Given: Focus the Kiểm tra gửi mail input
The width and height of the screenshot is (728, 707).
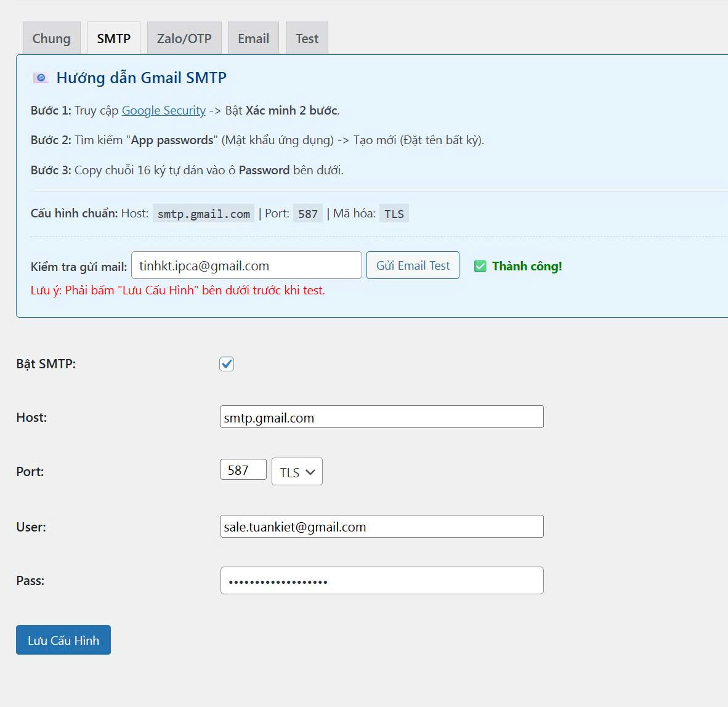Looking at the screenshot, I should (246, 265).
